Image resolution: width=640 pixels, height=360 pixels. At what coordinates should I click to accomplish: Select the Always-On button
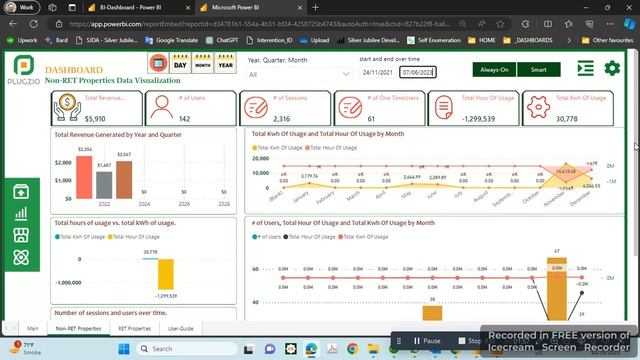[x=494, y=70]
